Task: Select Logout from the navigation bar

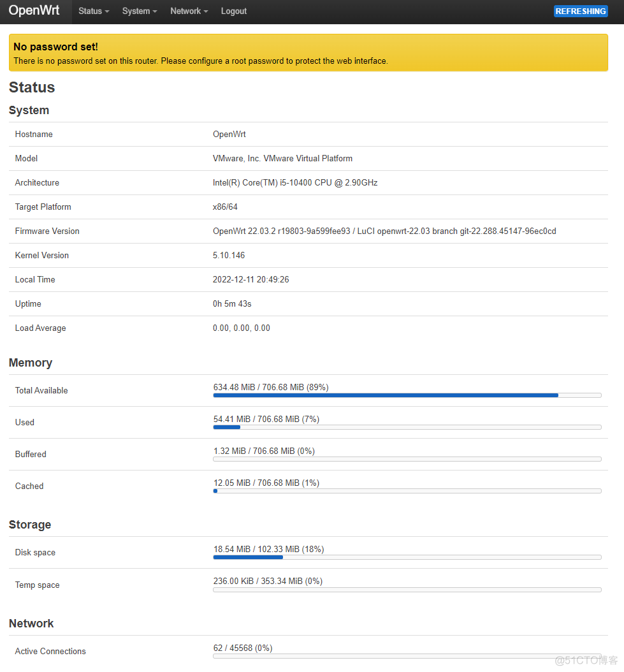Action: point(233,11)
